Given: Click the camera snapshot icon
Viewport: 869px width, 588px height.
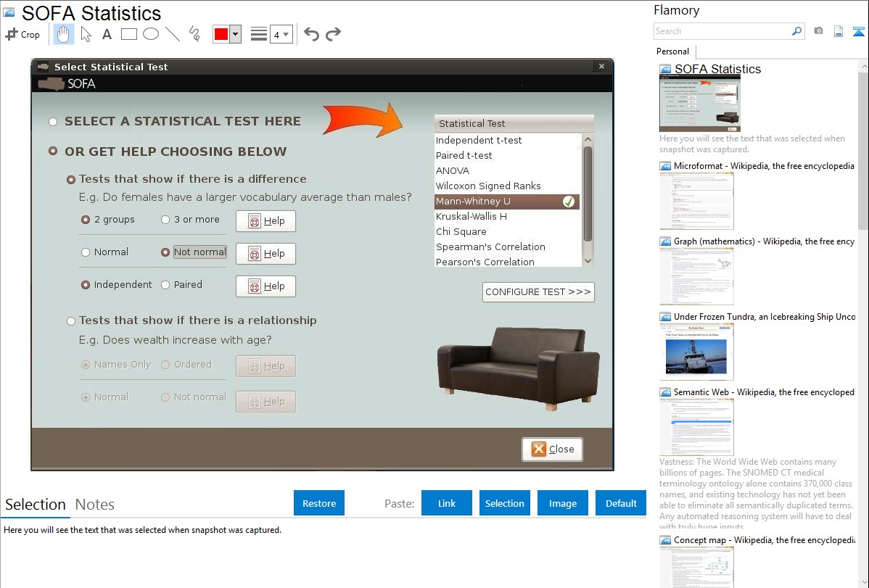Looking at the screenshot, I should click(818, 31).
